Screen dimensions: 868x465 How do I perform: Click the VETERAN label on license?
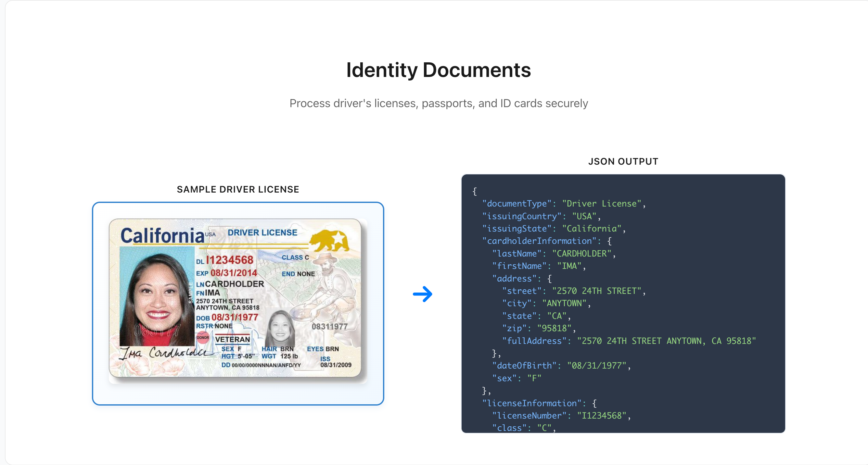pyautogui.click(x=233, y=339)
